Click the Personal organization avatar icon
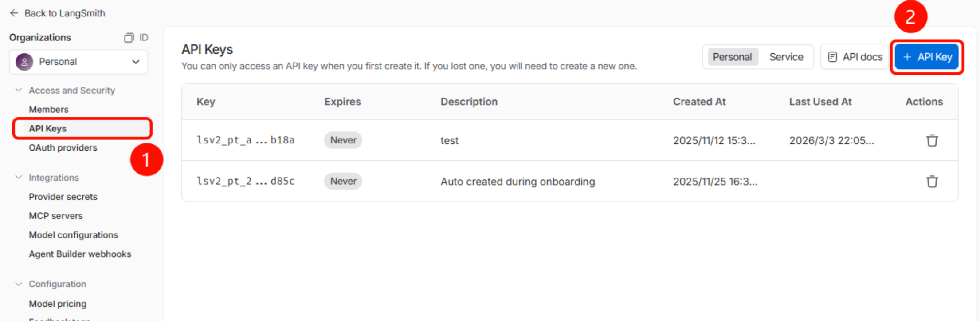 24,62
